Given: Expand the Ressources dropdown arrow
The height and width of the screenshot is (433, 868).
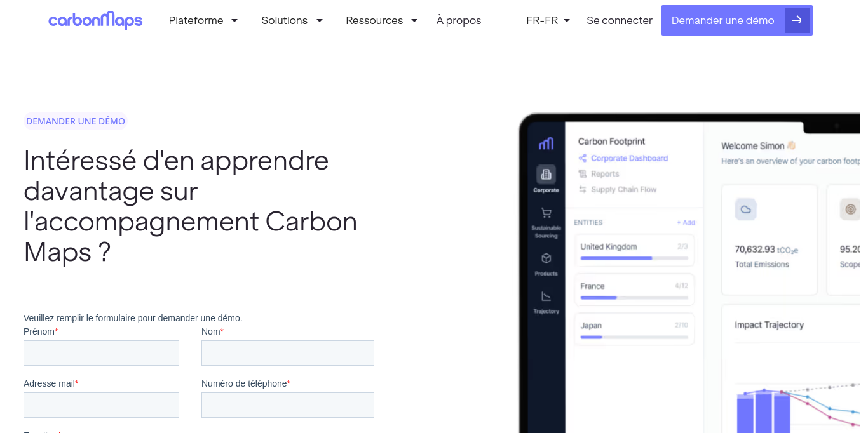Looking at the screenshot, I should click(x=414, y=20).
